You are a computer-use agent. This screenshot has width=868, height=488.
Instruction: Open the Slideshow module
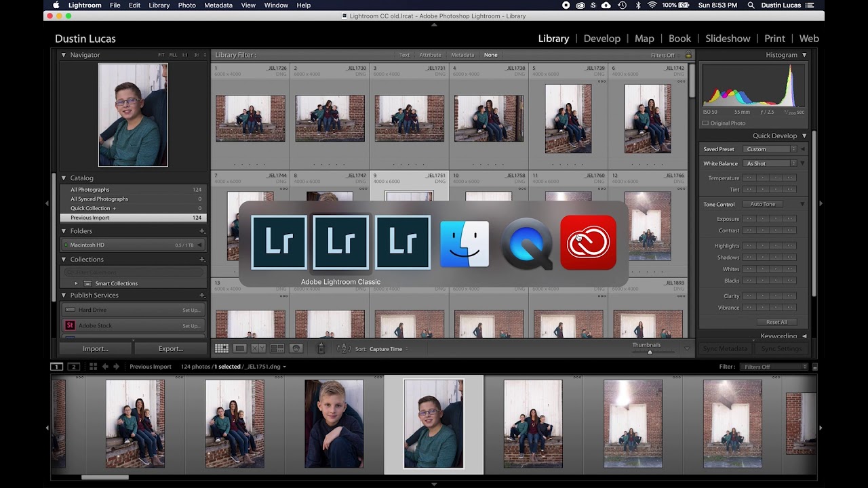pos(728,39)
